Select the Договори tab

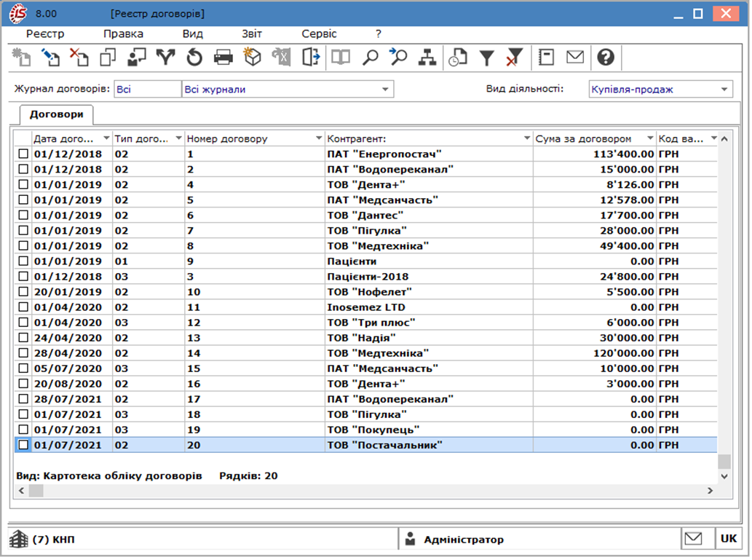coord(57,114)
